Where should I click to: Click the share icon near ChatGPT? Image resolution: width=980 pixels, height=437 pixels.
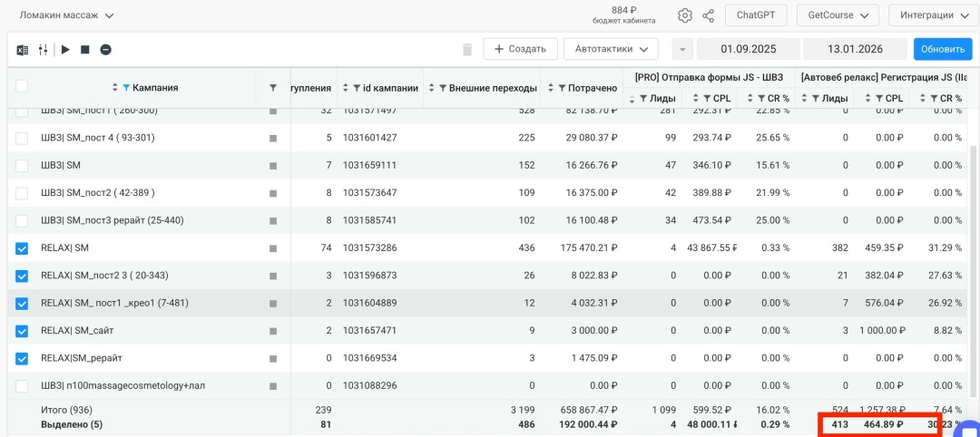point(708,15)
